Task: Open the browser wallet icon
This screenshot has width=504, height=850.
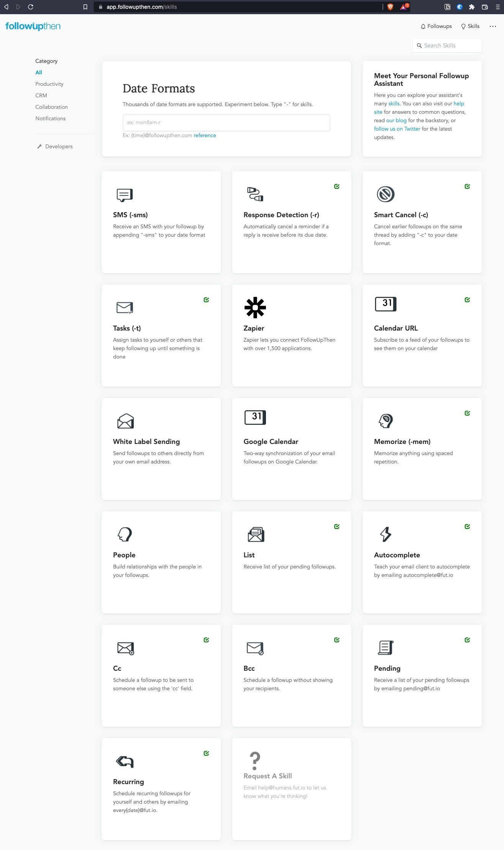Action: click(484, 7)
